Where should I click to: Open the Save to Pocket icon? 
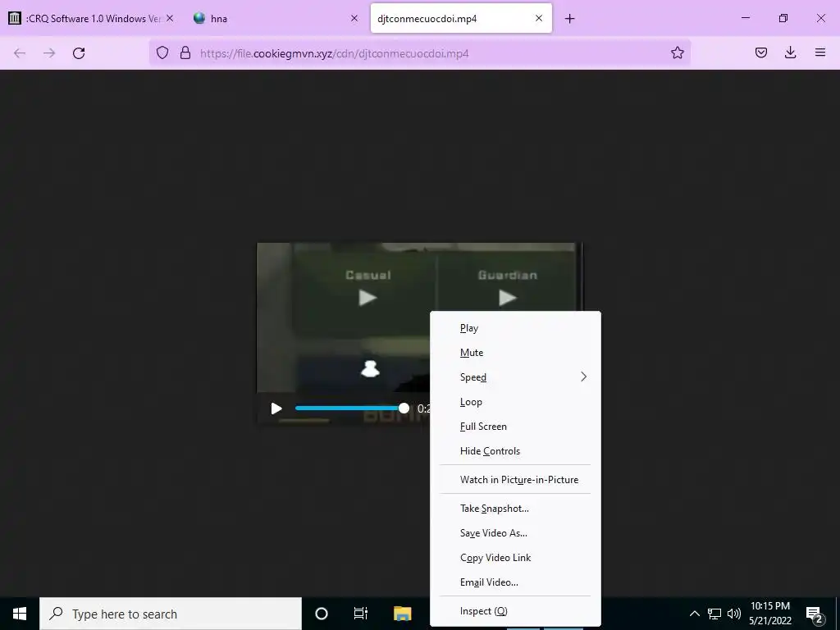[x=760, y=52]
